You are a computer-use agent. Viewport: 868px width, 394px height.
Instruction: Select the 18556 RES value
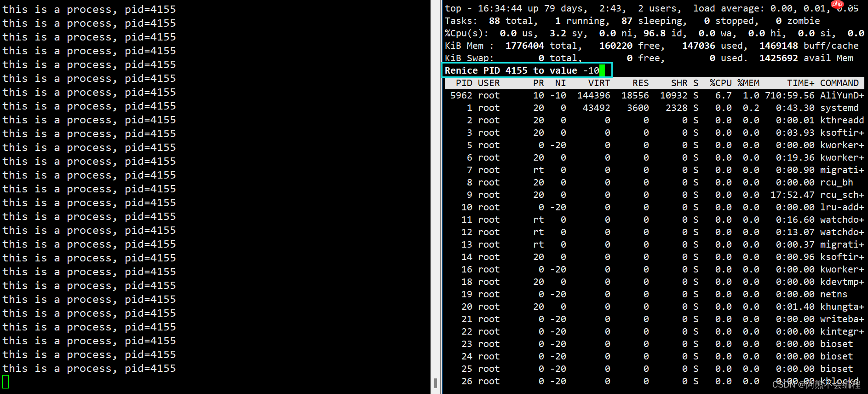(635, 95)
